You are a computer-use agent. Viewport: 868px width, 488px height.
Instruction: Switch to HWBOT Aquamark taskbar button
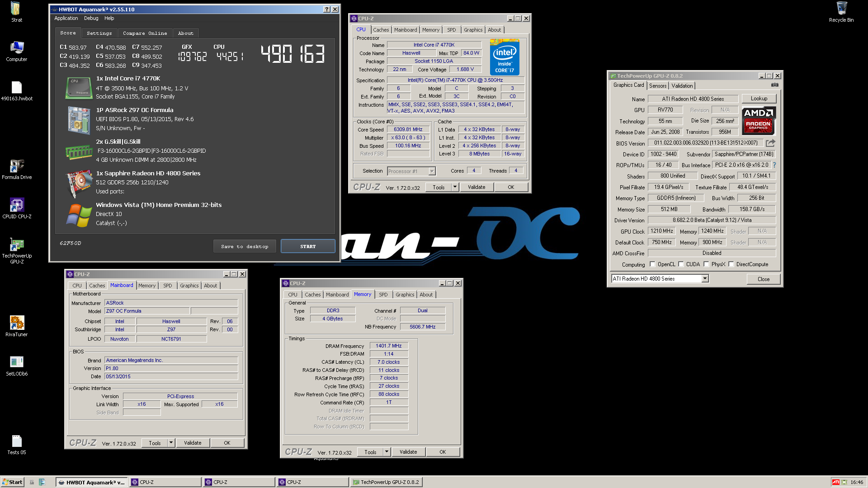tap(92, 482)
